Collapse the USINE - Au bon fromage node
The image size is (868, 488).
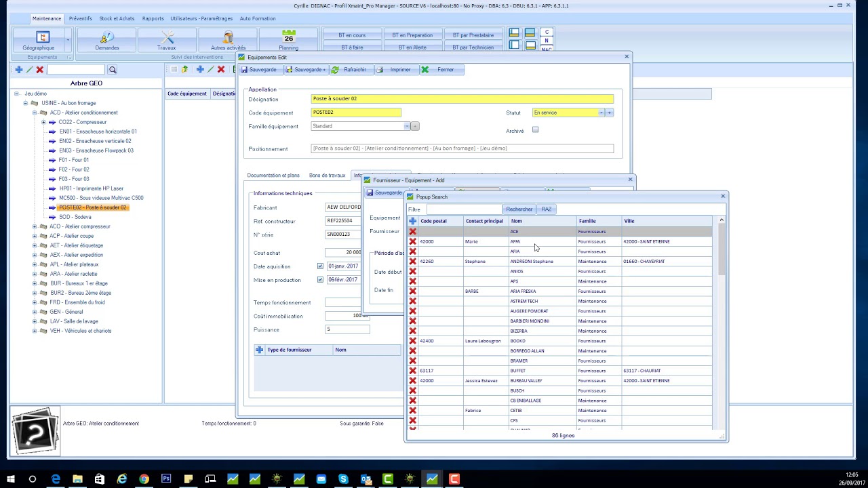click(x=26, y=103)
